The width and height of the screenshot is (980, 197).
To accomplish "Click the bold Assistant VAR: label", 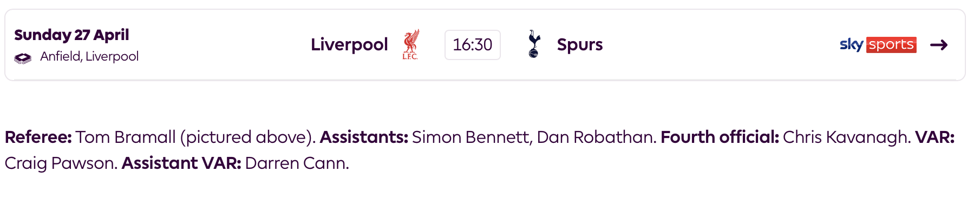I will click(181, 163).
